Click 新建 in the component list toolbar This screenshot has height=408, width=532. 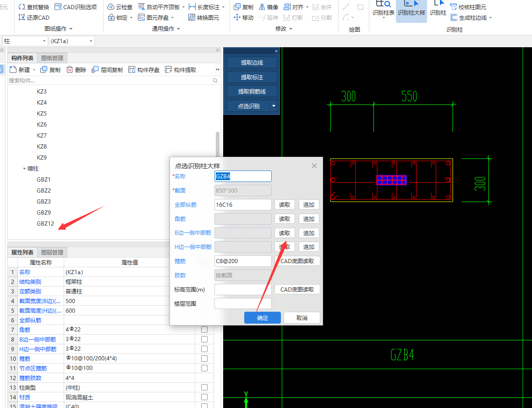click(x=20, y=70)
